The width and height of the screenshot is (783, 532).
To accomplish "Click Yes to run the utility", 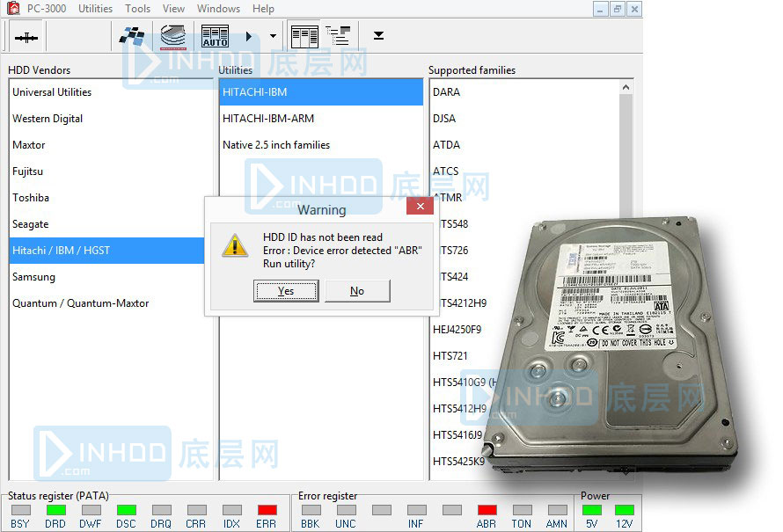I will coord(286,291).
